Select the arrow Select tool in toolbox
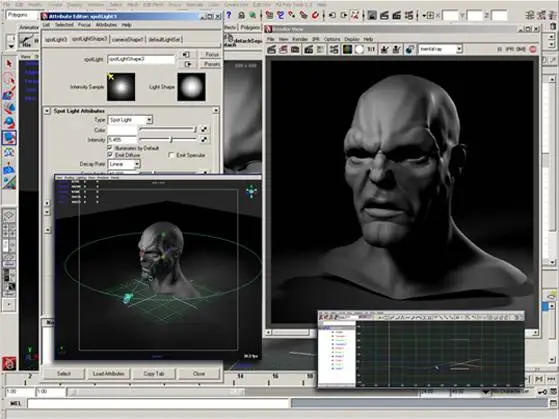 pos(9,63)
